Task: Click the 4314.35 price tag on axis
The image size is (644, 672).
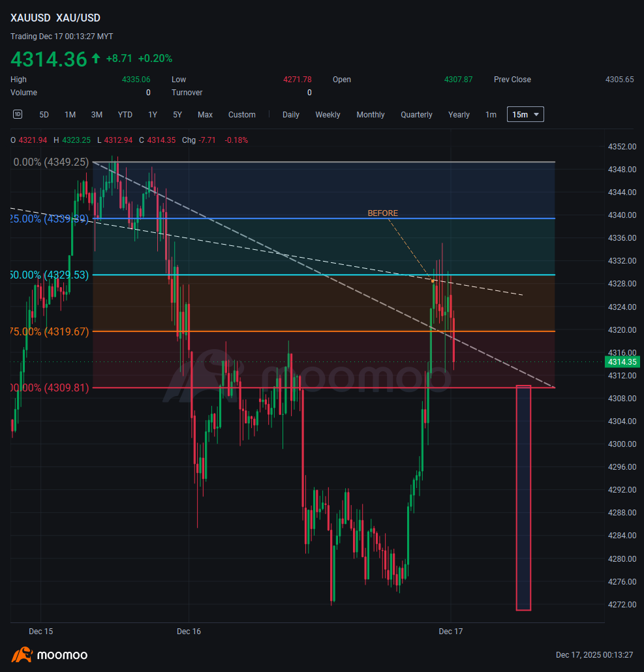Action: pos(622,361)
